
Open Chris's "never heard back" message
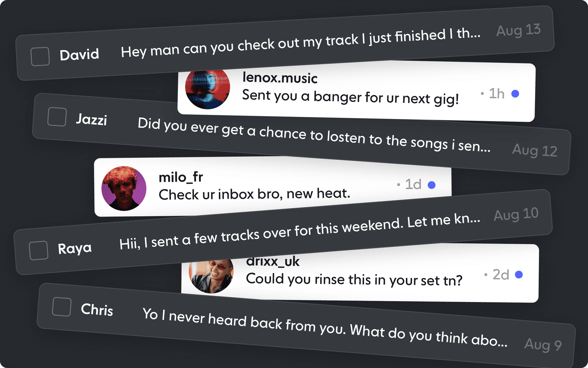(x=324, y=327)
